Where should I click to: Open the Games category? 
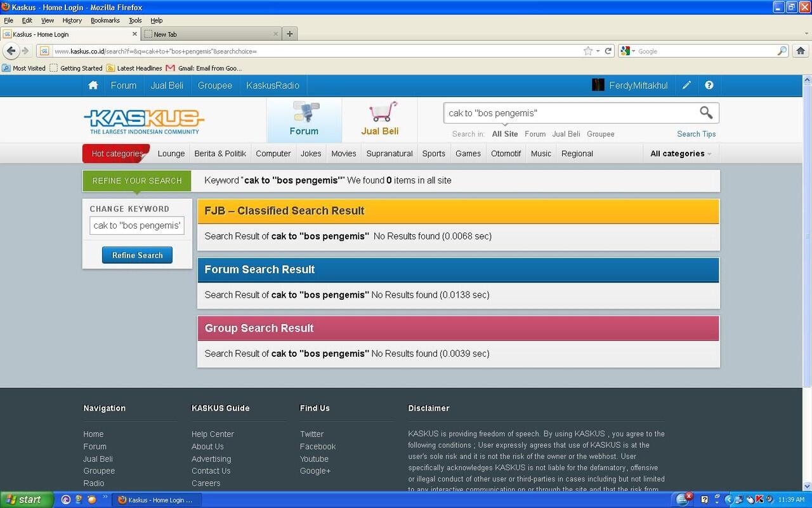point(468,154)
